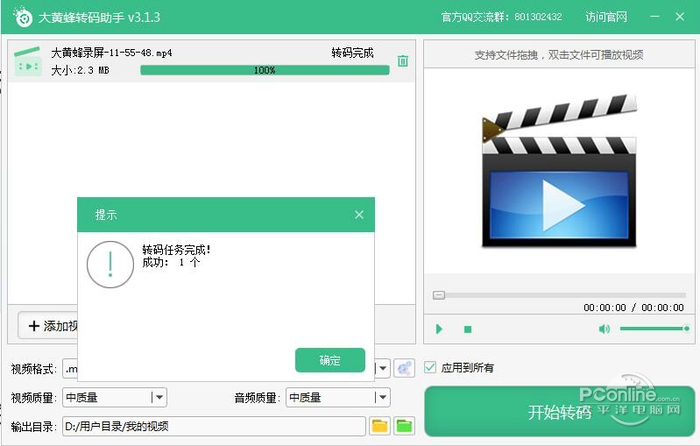Screen dimensions: 700x446
Task: Click the 00:00:00 / 00:00:00 time display
Action: [633, 307]
